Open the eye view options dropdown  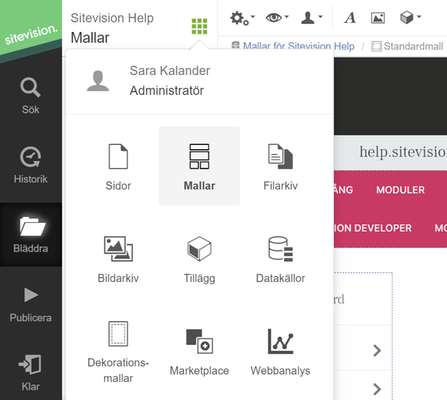click(x=277, y=17)
